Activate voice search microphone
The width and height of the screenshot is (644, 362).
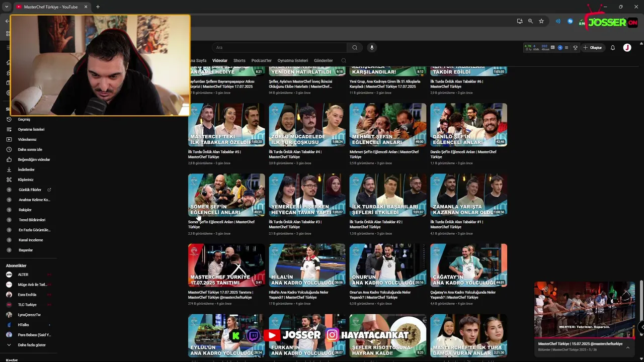(372, 48)
